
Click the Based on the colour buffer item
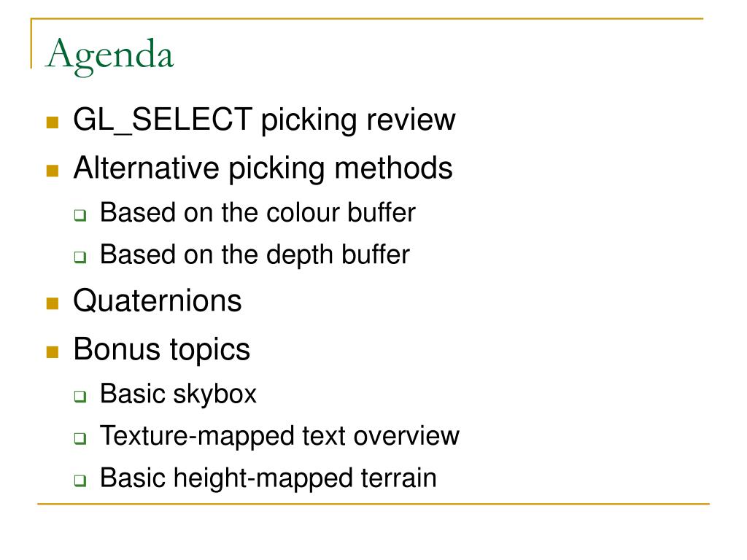[258, 212]
